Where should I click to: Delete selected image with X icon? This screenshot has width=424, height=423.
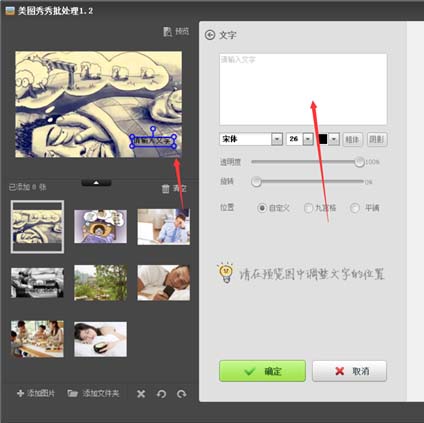tap(141, 394)
